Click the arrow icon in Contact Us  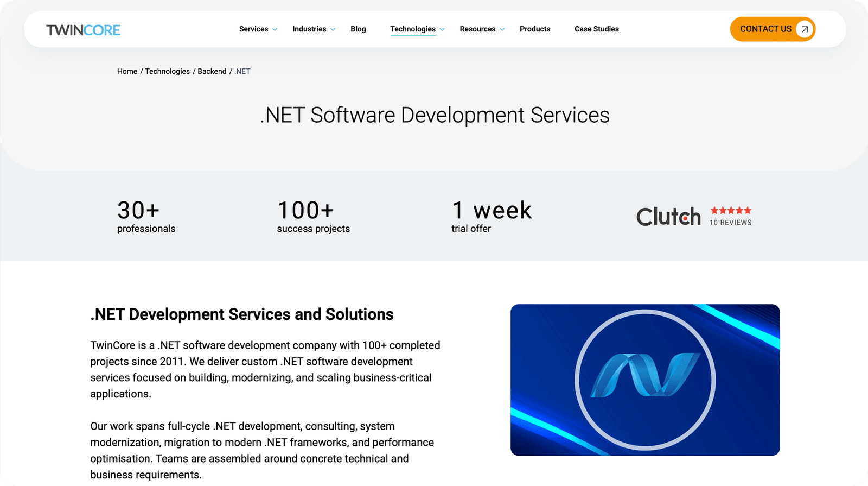click(805, 29)
